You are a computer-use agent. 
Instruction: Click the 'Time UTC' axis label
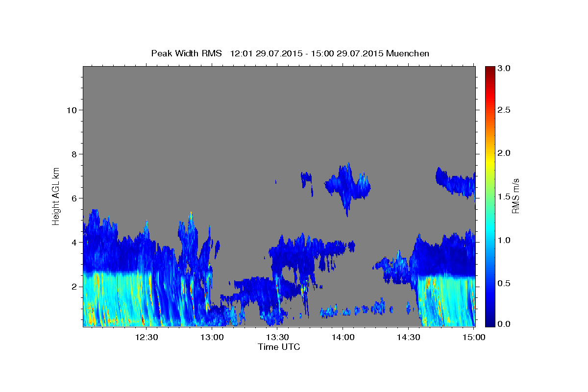point(279,347)
